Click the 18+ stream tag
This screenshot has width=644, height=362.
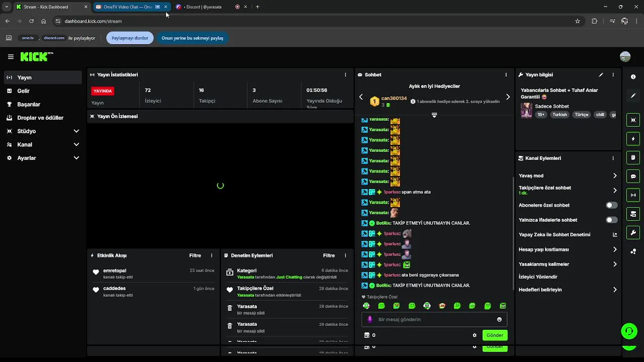click(541, 115)
